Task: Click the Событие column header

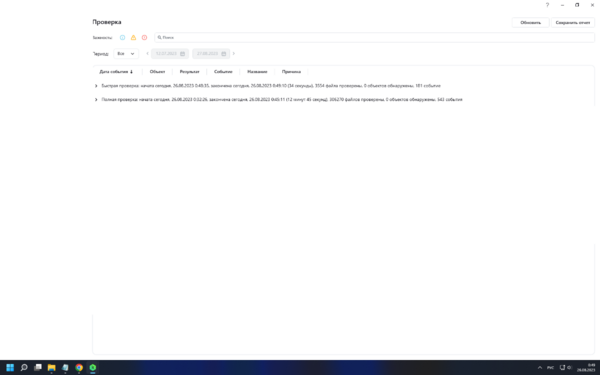Action: [223, 72]
